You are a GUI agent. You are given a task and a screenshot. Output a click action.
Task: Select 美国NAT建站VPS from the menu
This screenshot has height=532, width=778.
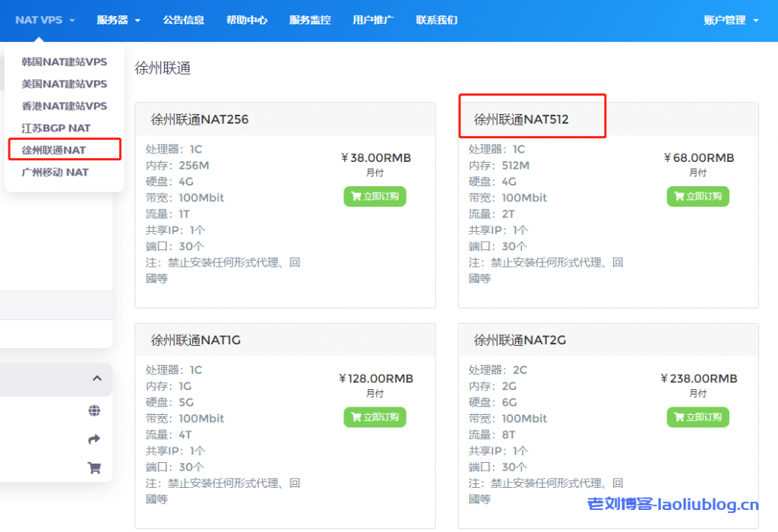65,84
